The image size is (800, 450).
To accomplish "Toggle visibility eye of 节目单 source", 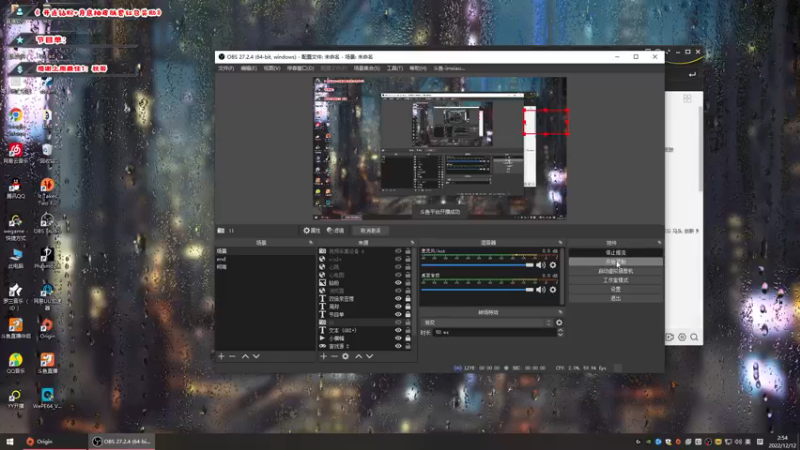I will [398, 314].
